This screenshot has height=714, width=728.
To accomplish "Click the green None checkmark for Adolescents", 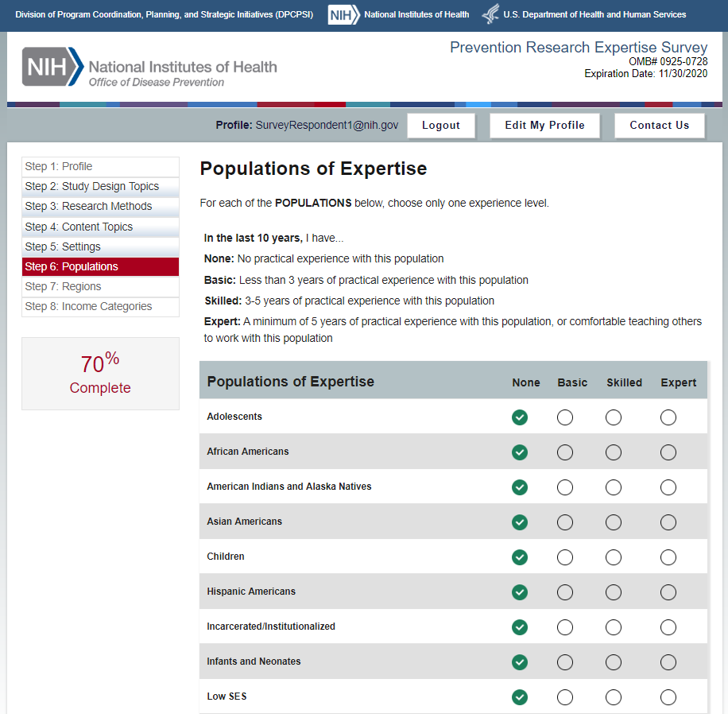I will pyautogui.click(x=520, y=417).
